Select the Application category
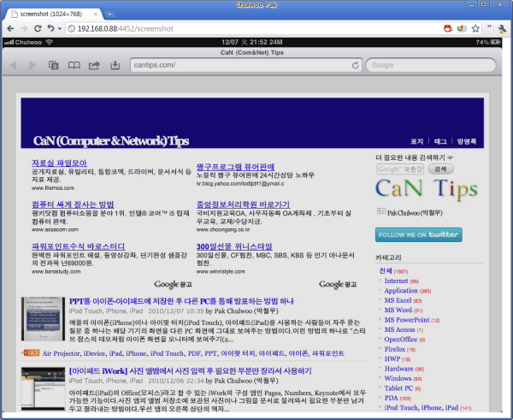The height and width of the screenshot is (420, 513). [x=401, y=290]
